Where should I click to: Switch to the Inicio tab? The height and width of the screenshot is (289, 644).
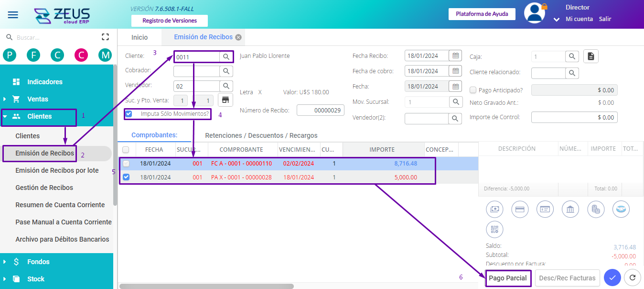point(140,37)
